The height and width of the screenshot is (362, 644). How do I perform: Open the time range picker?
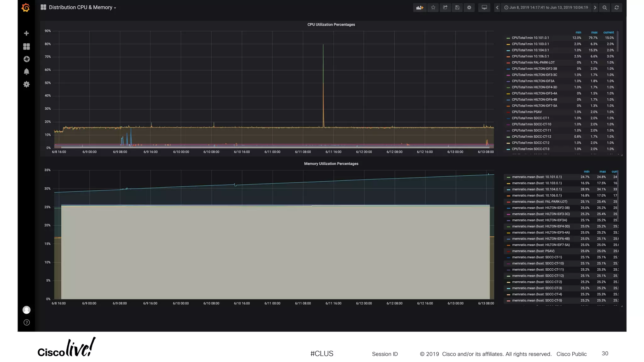546,8
